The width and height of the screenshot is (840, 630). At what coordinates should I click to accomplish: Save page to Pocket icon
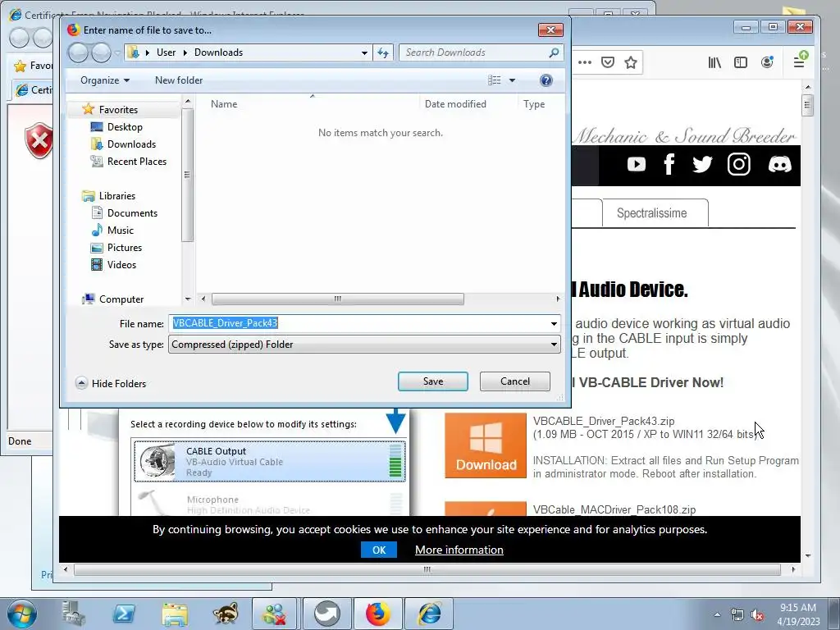click(x=608, y=62)
